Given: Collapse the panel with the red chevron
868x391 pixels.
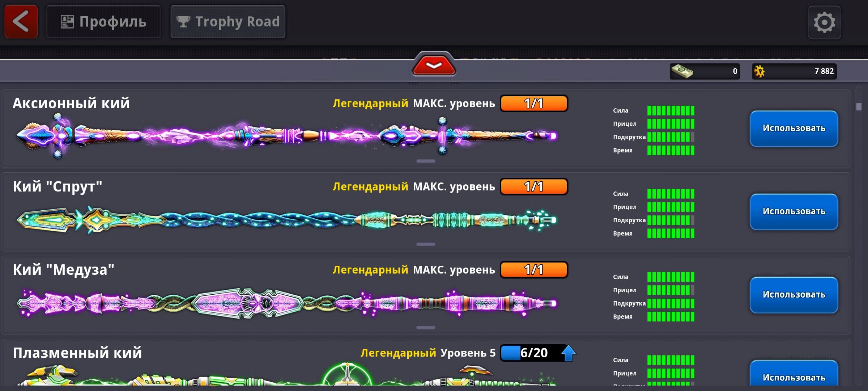Looking at the screenshot, I should (434, 65).
